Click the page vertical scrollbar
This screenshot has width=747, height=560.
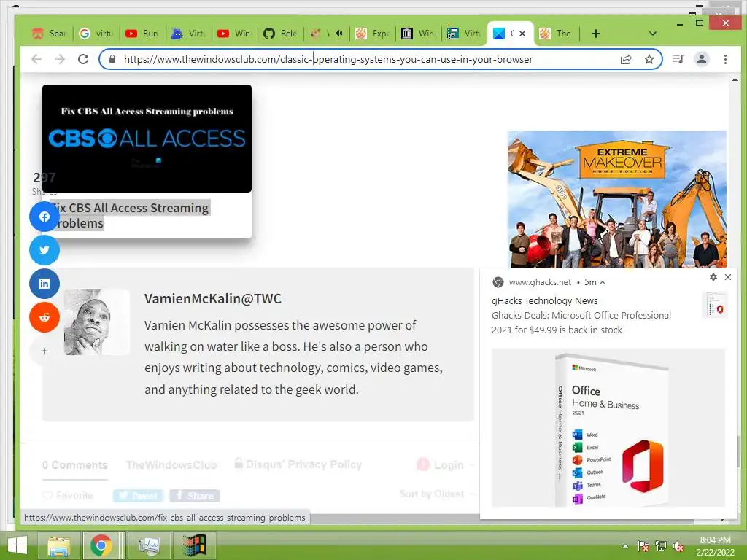click(x=738, y=451)
